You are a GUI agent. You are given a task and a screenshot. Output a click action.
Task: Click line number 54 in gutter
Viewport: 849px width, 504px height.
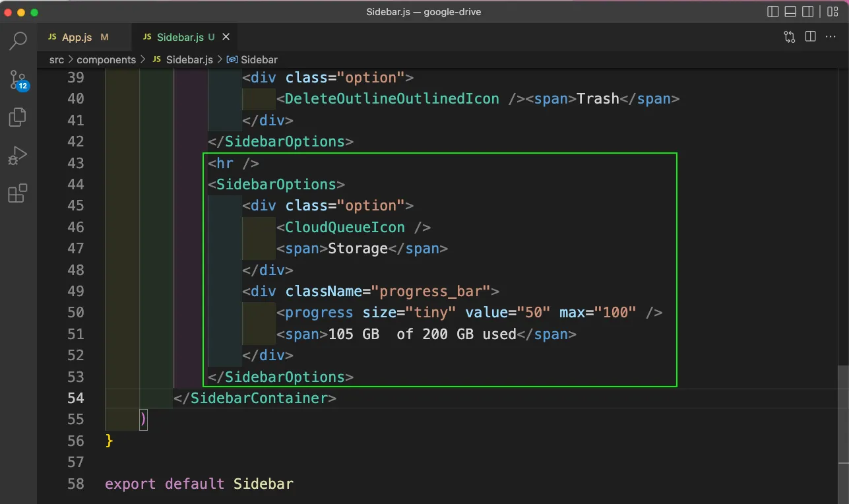click(76, 398)
